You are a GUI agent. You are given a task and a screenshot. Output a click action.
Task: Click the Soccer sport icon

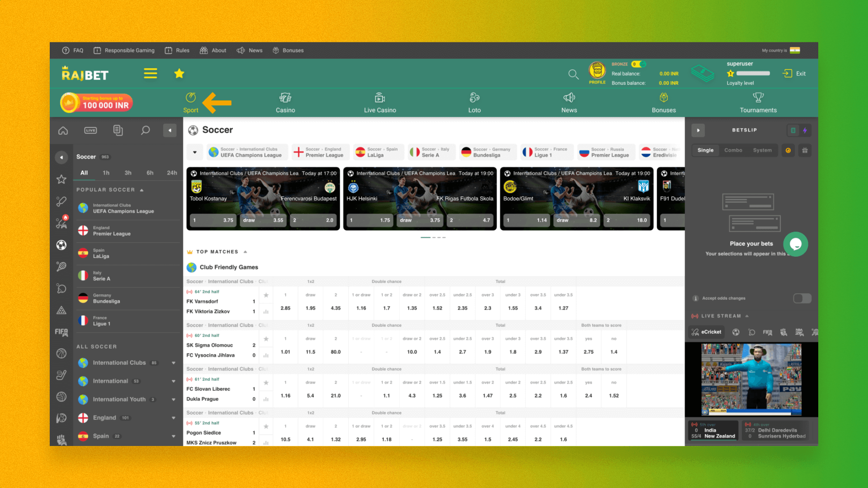click(61, 245)
